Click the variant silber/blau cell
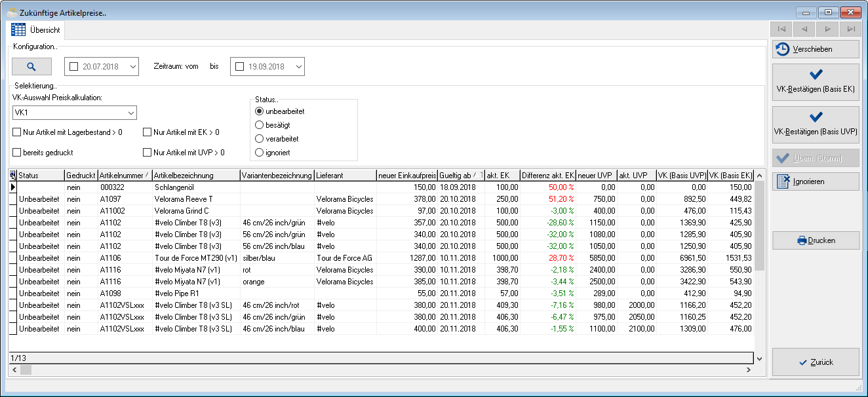Image resolution: width=868 pixels, height=397 pixels. click(x=277, y=258)
